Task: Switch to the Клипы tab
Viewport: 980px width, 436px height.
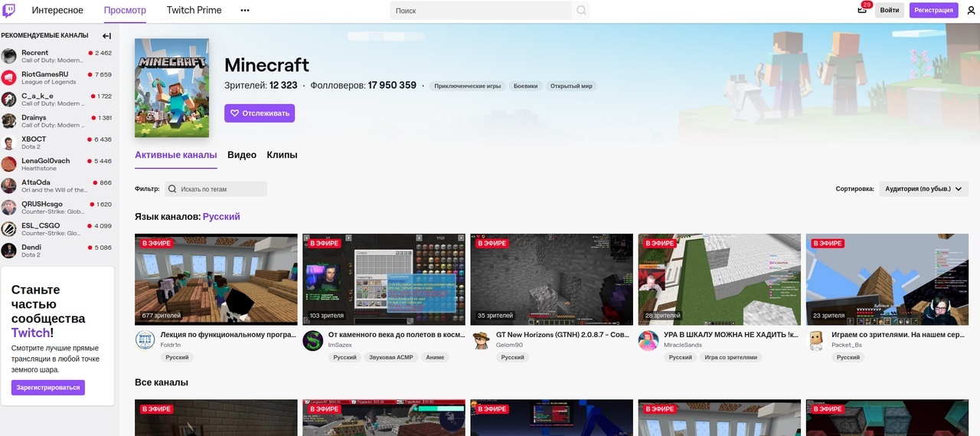Action: pos(282,155)
